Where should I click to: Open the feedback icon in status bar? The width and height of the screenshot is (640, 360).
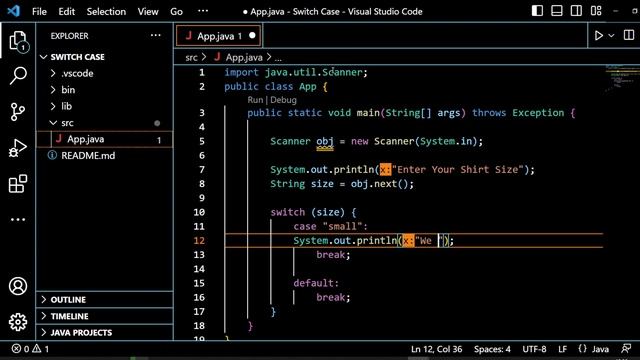pos(626,349)
